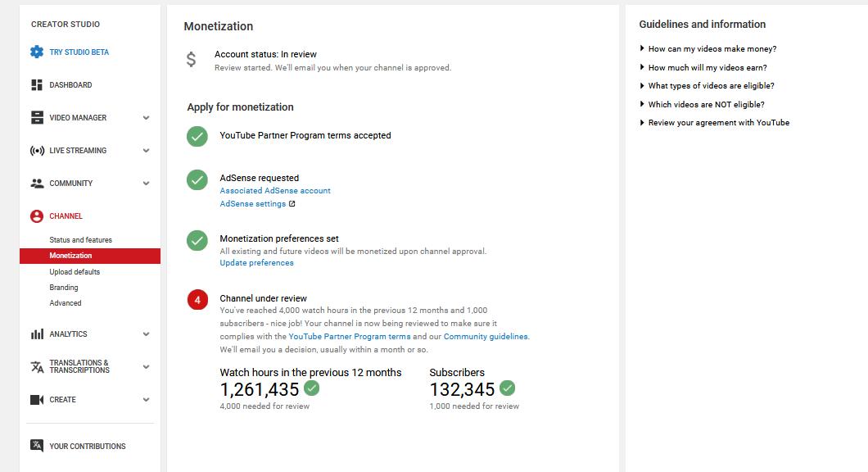The width and height of the screenshot is (868, 472).
Task: Open Branding in Channel menu
Action: click(64, 288)
